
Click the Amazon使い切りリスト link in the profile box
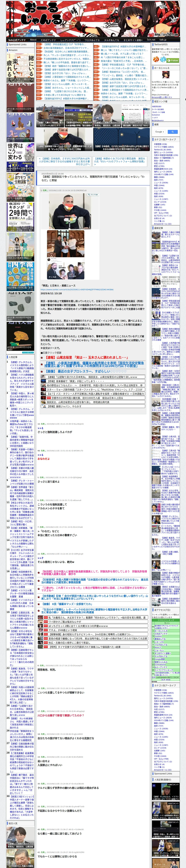pyautogui.click(x=162, y=97)
